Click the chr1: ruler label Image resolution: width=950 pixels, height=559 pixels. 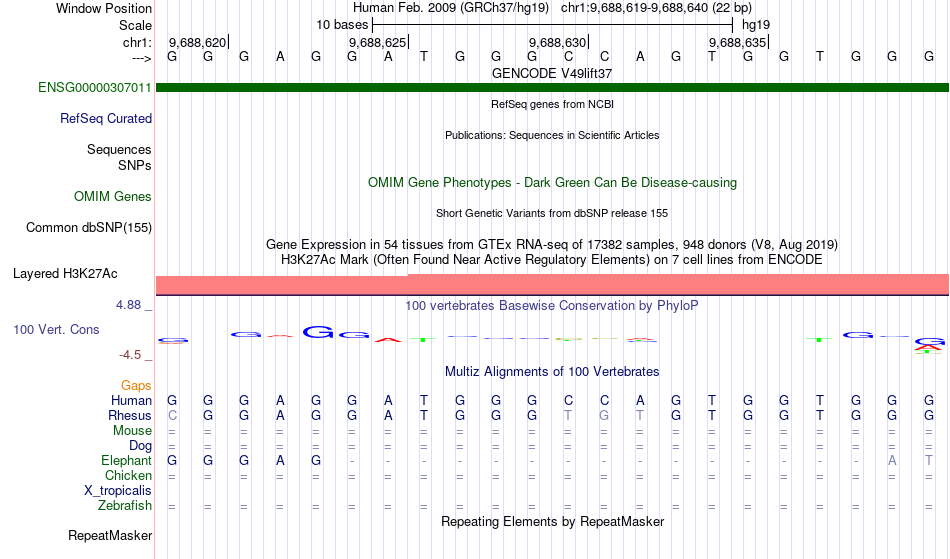click(x=138, y=43)
